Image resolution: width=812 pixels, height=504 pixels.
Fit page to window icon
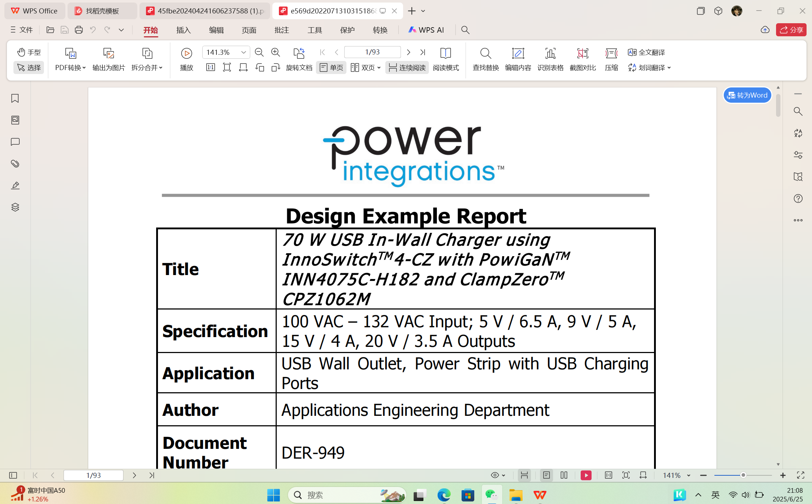[227, 67]
